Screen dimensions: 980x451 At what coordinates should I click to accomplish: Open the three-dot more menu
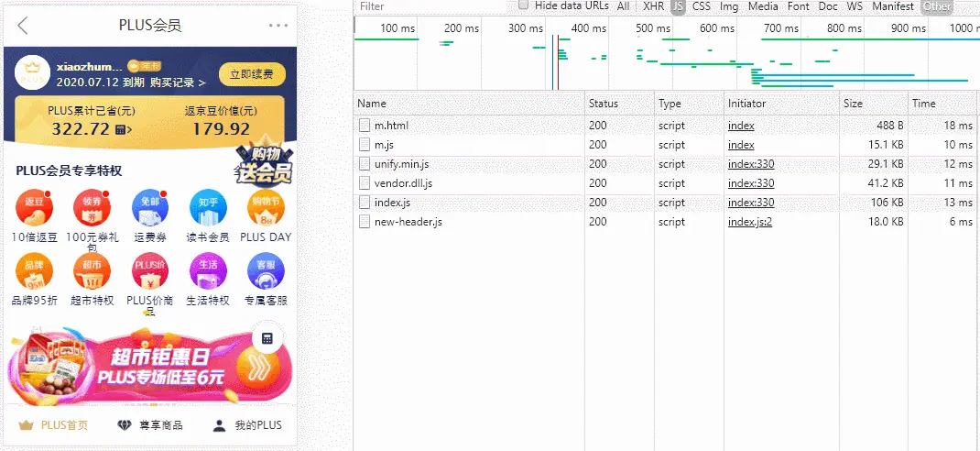point(278,26)
